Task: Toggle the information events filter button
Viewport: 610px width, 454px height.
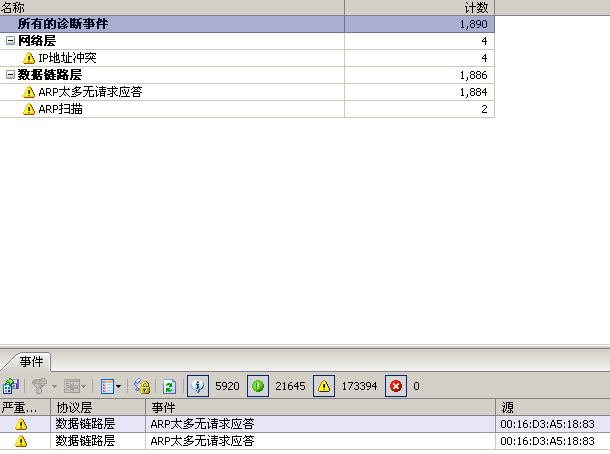Action: pos(198,386)
